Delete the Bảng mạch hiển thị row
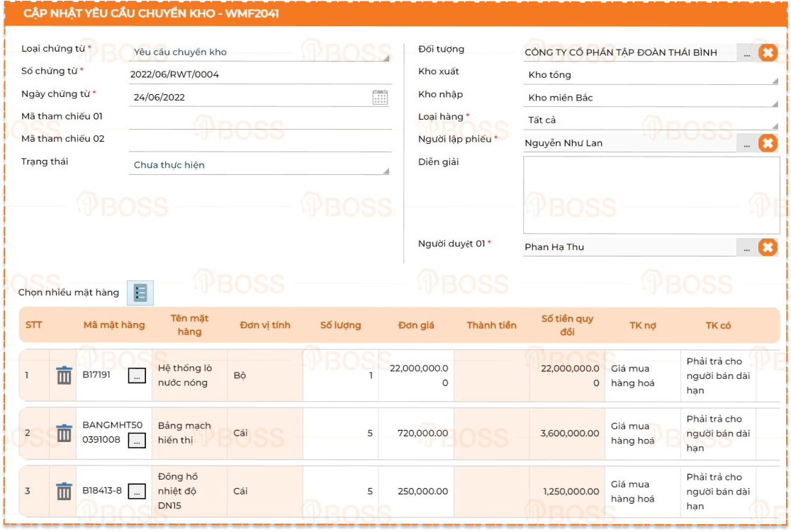Viewport: 791px width, 532px height. pyautogui.click(x=64, y=434)
